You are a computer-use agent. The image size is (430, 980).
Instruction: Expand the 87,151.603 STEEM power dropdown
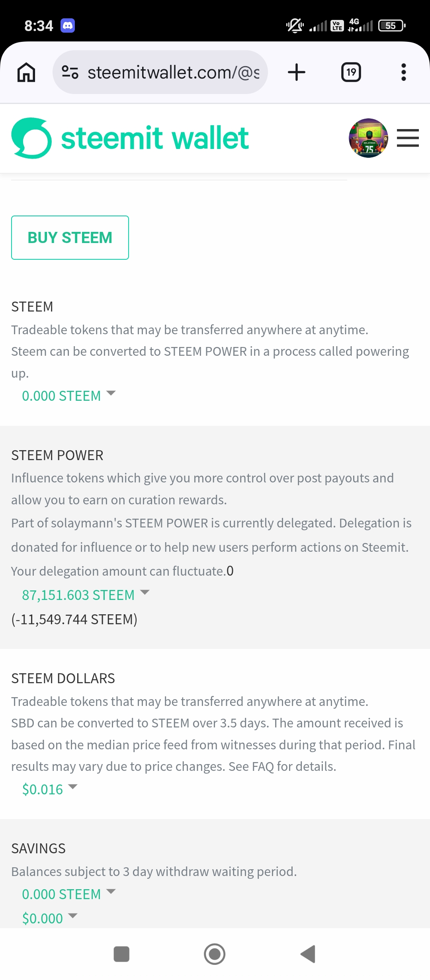coord(86,595)
